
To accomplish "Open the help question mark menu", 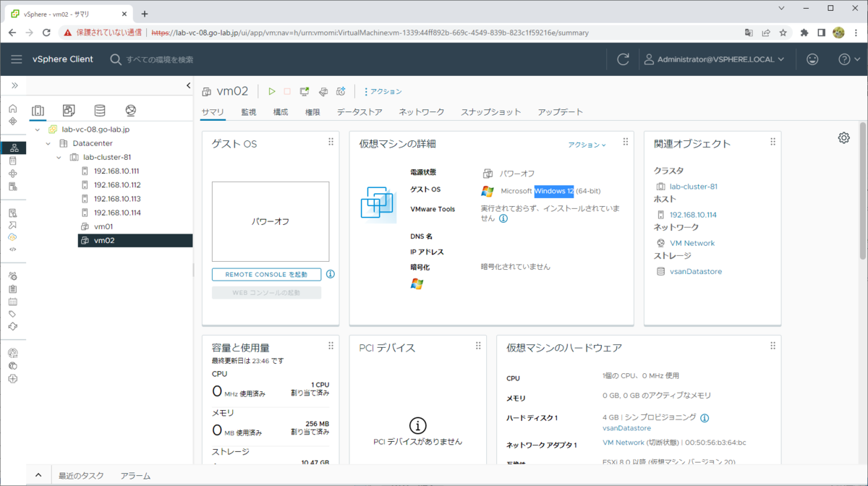I will pyautogui.click(x=849, y=59).
